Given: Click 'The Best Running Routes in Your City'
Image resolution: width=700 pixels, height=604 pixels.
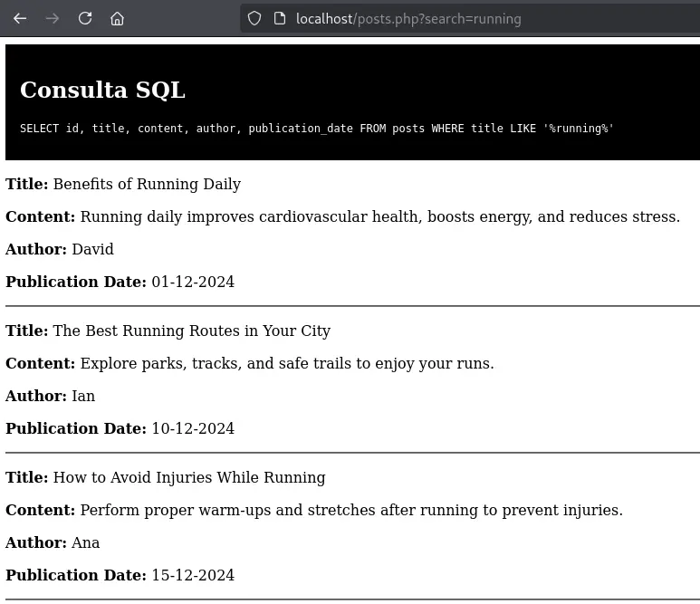Looking at the screenshot, I should (191, 331).
